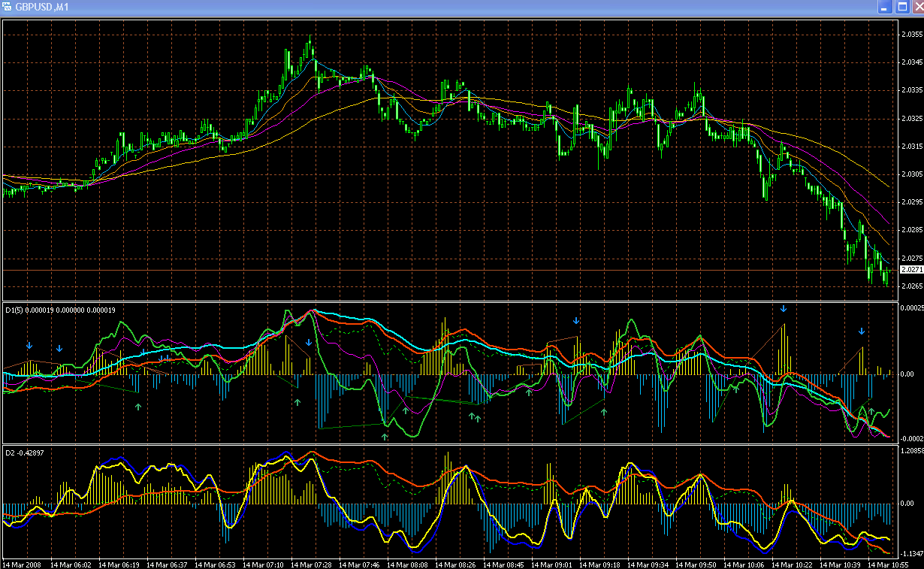
Task: Click the GBPUSD,M1 window title text
Action: coord(41,7)
